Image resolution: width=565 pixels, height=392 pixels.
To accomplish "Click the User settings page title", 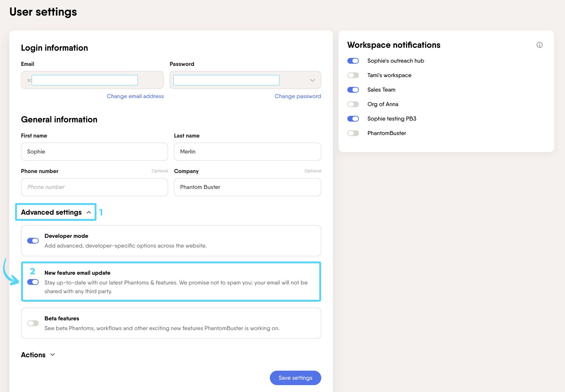I will point(43,12).
